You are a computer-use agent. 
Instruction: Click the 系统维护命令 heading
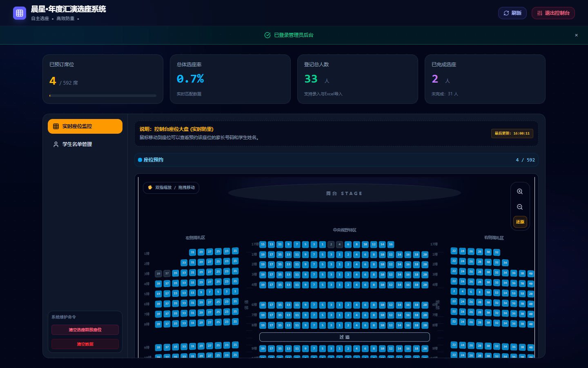[64, 317]
